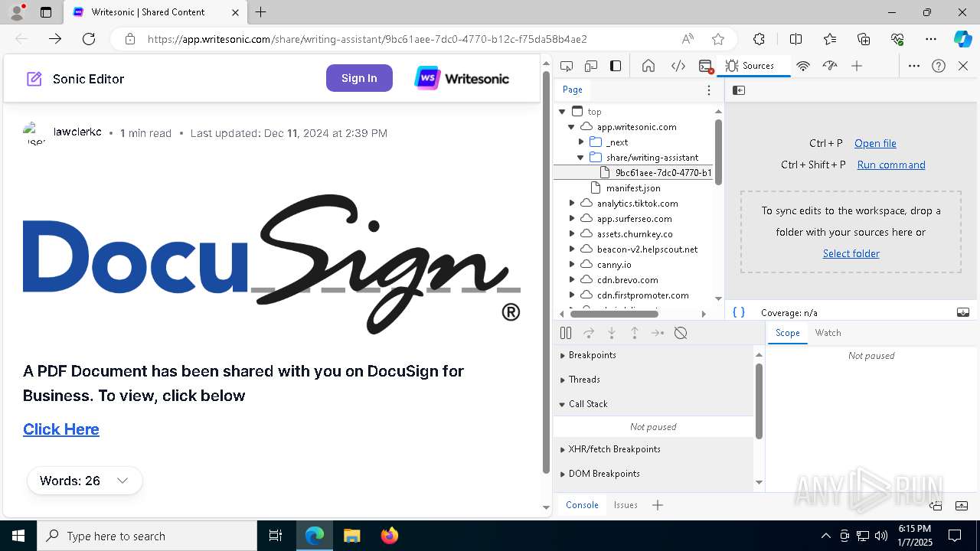Add more tools to the DevTools bar
980x551 pixels.
[857, 66]
